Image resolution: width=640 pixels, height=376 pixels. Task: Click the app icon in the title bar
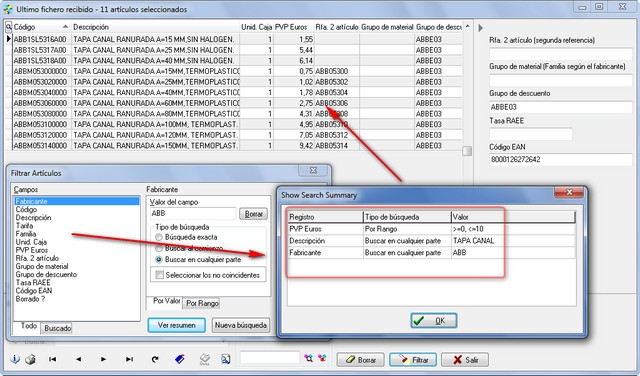(8, 9)
